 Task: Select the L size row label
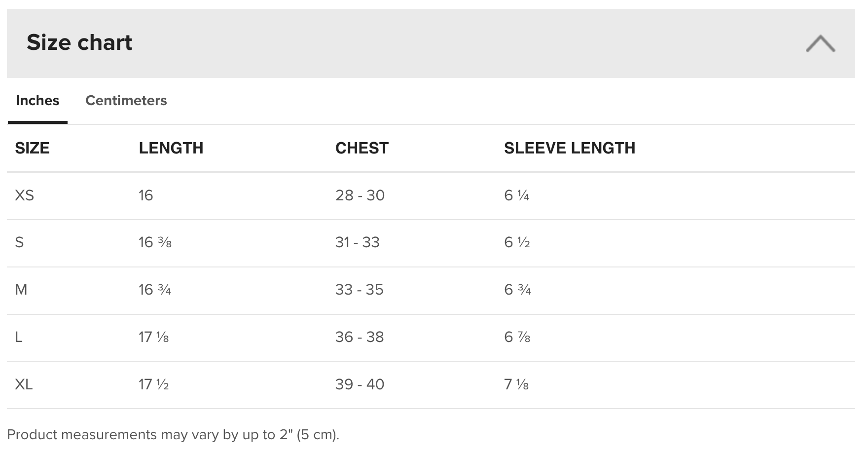(19, 337)
